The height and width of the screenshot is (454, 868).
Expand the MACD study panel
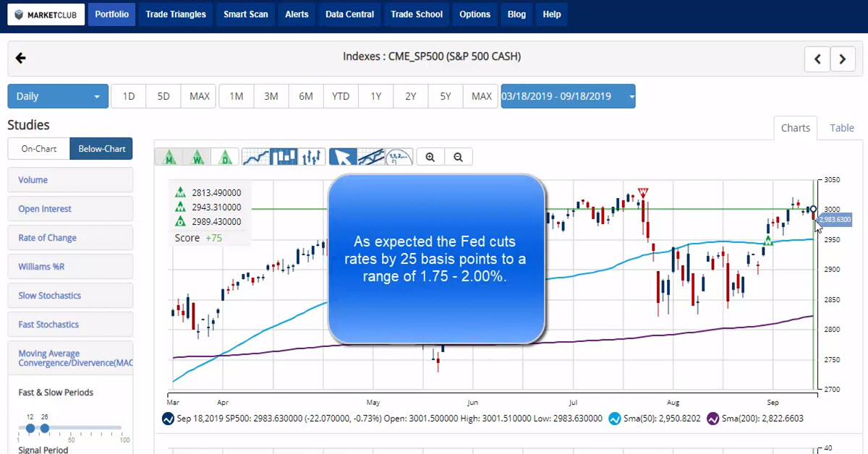click(x=69, y=358)
